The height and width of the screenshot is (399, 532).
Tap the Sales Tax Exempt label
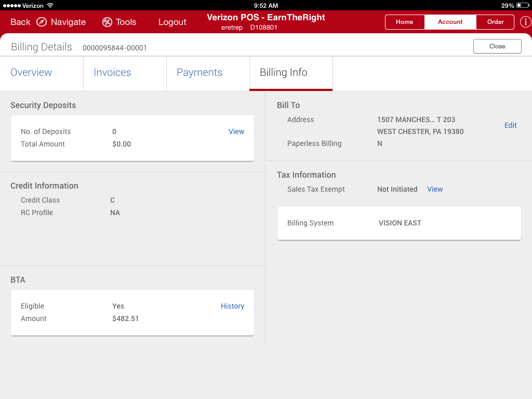[316, 189]
